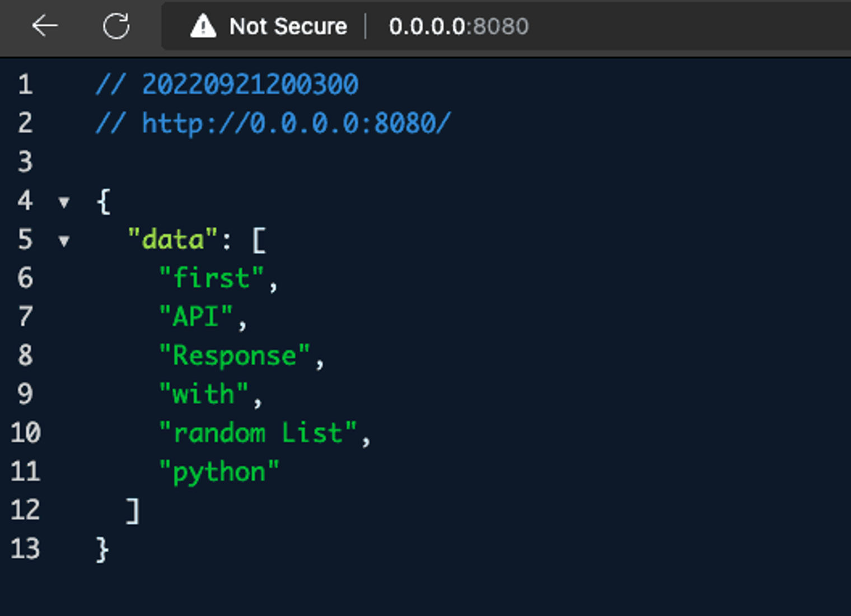Click line number 10 in the gutter

[x=25, y=433]
